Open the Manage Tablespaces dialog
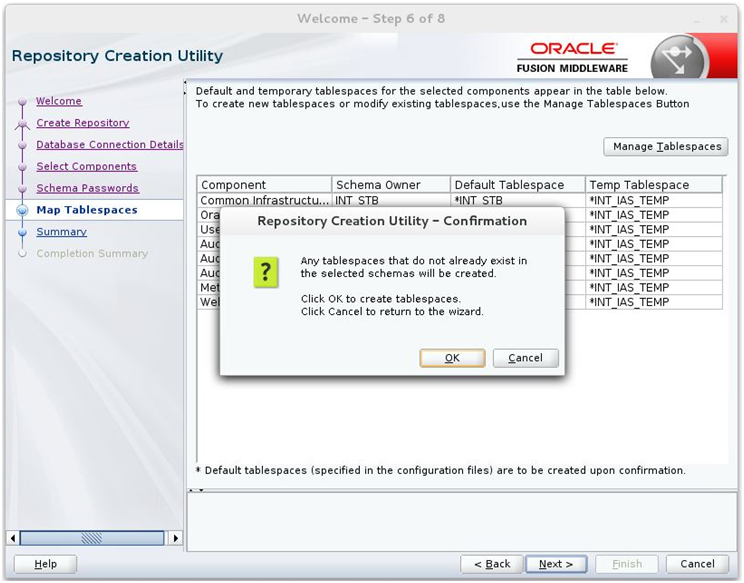 coord(666,147)
